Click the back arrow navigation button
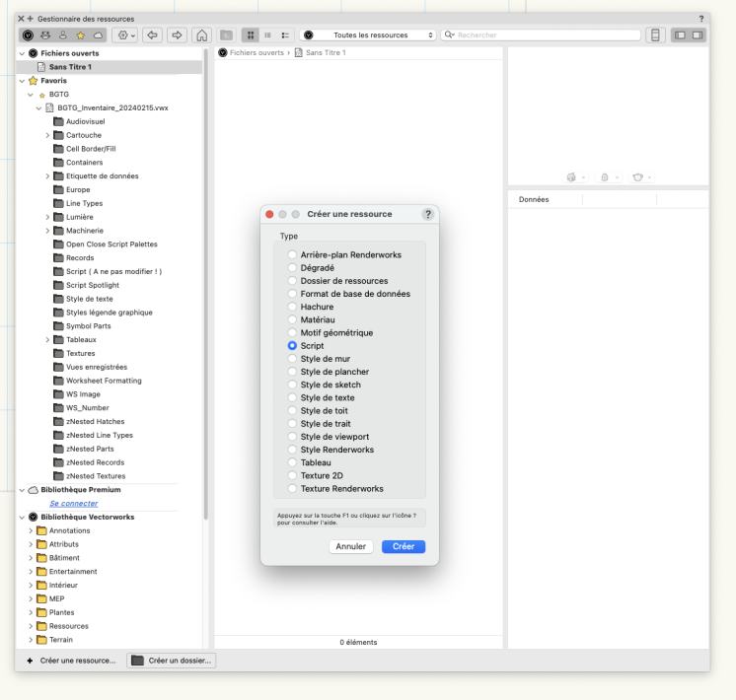The height and width of the screenshot is (700, 736). (154, 35)
